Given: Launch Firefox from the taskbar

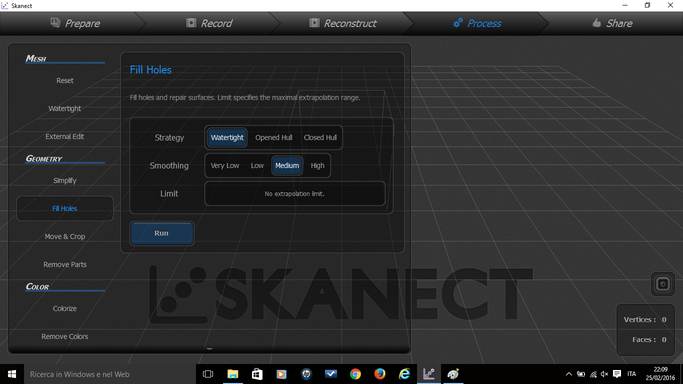Looking at the screenshot, I should [x=379, y=374].
